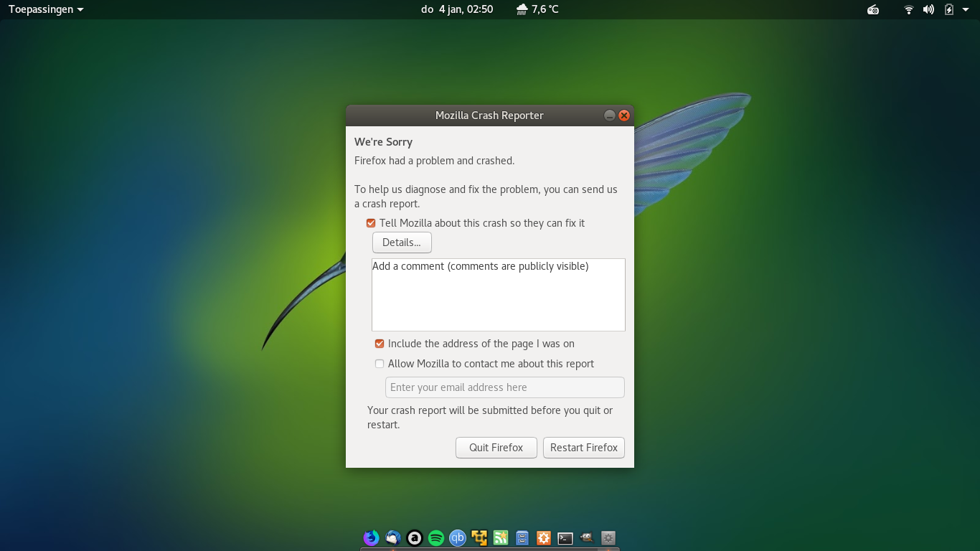Click the 'We're Sorry' heading
Viewport: 980px width, 551px height.
(x=384, y=142)
